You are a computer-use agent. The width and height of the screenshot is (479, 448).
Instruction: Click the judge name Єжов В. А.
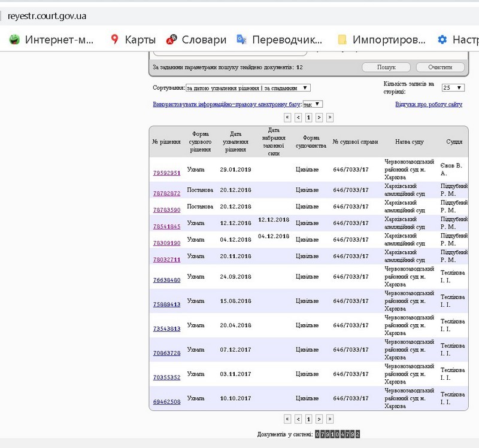[451, 169]
